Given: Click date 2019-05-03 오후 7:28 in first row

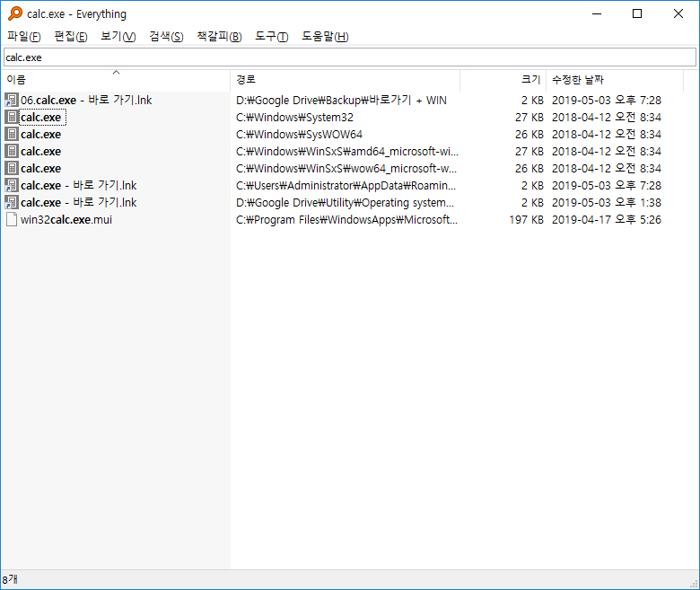Looking at the screenshot, I should point(607,100).
